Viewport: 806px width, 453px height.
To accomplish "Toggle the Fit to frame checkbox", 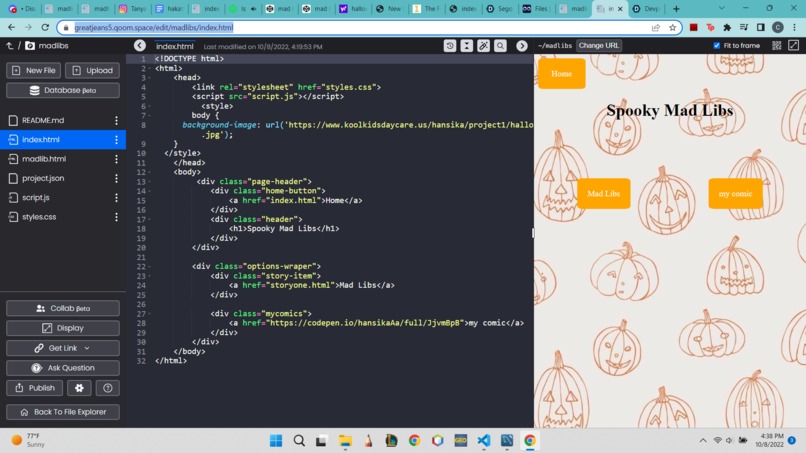I will click(x=717, y=46).
